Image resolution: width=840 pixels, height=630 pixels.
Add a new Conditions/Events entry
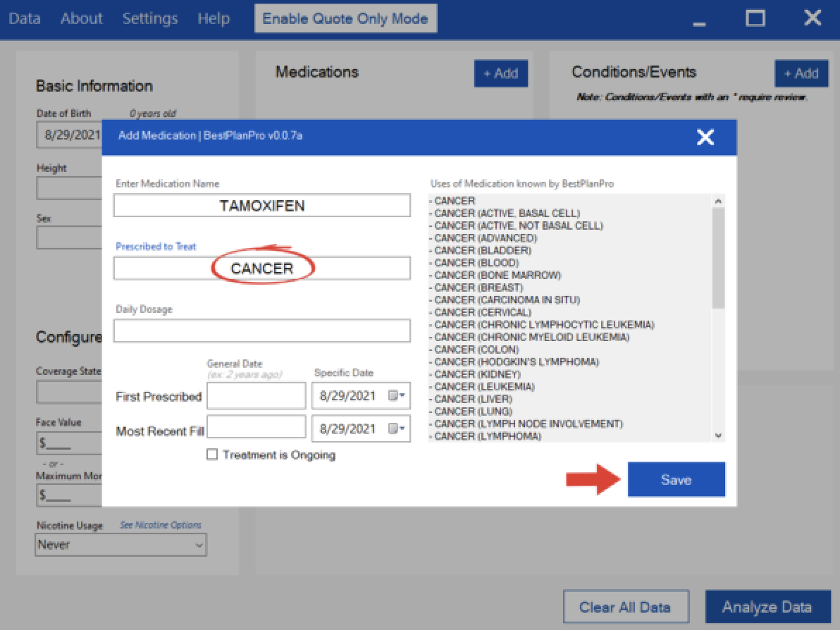tap(801, 73)
